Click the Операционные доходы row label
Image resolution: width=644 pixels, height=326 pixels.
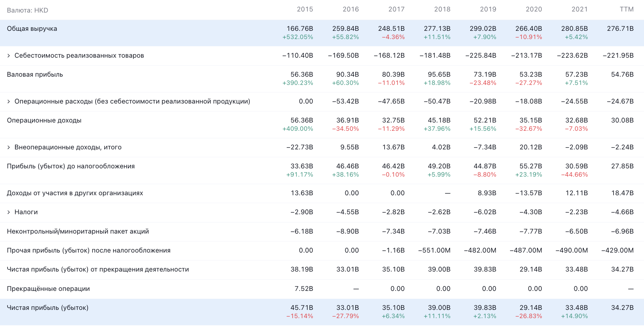click(44, 120)
